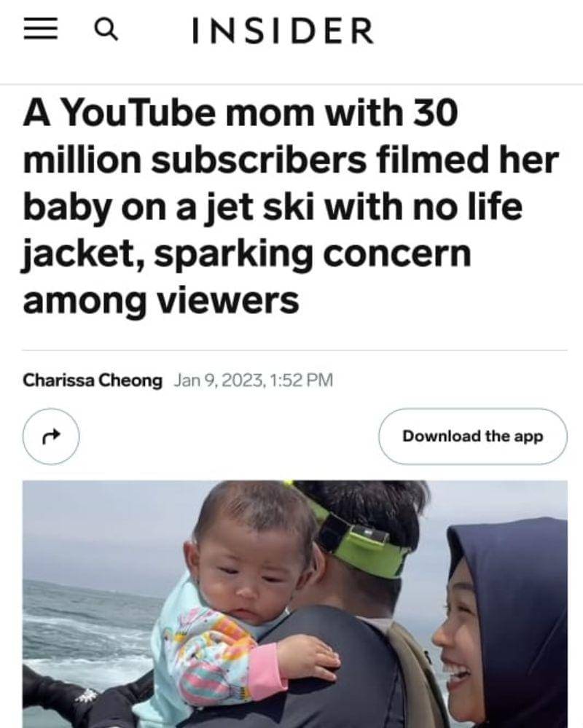Select the word "viewers" in the headline

227,301
